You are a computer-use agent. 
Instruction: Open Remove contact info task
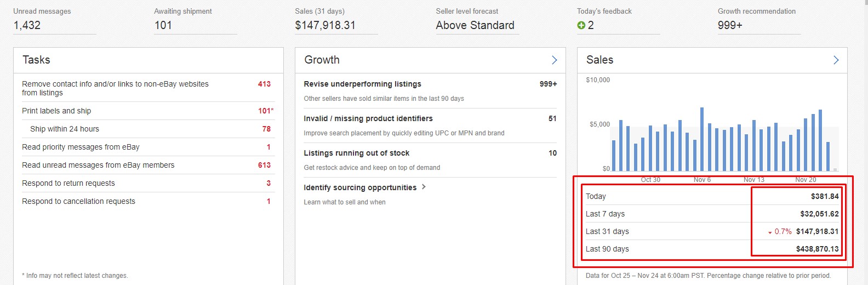tap(115, 88)
